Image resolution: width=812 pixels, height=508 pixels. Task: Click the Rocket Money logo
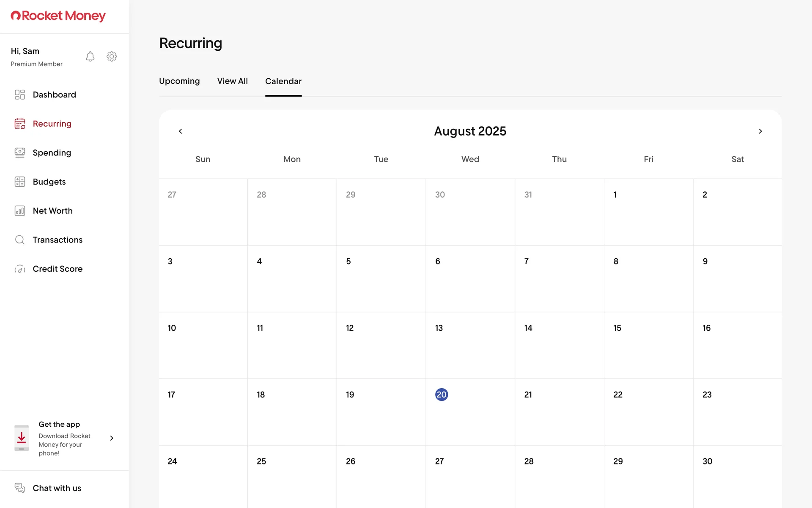tap(58, 16)
